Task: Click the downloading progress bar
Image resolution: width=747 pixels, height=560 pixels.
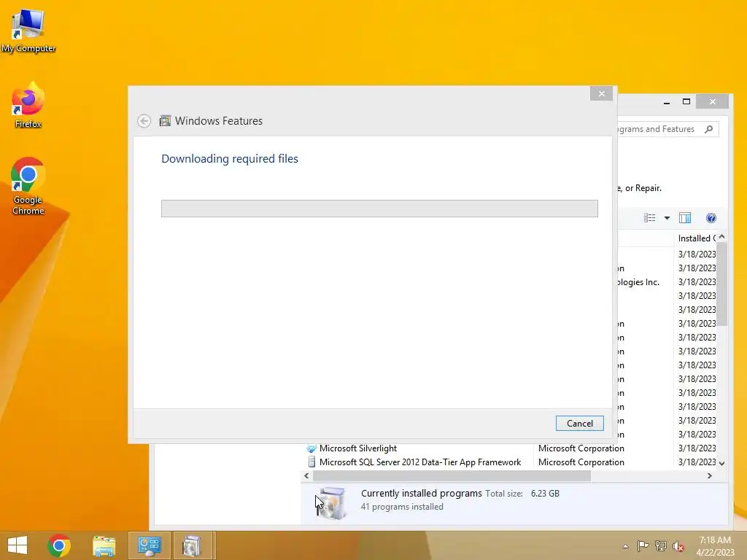Action: (x=379, y=209)
